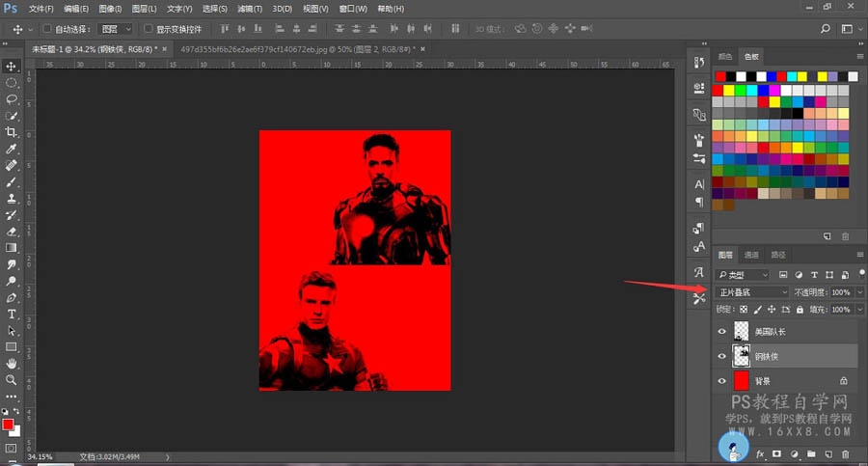Select the Elliptical Marquee tool
Image resolution: width=868 pixels, height=466 pixels.
[x=11, y=83]
